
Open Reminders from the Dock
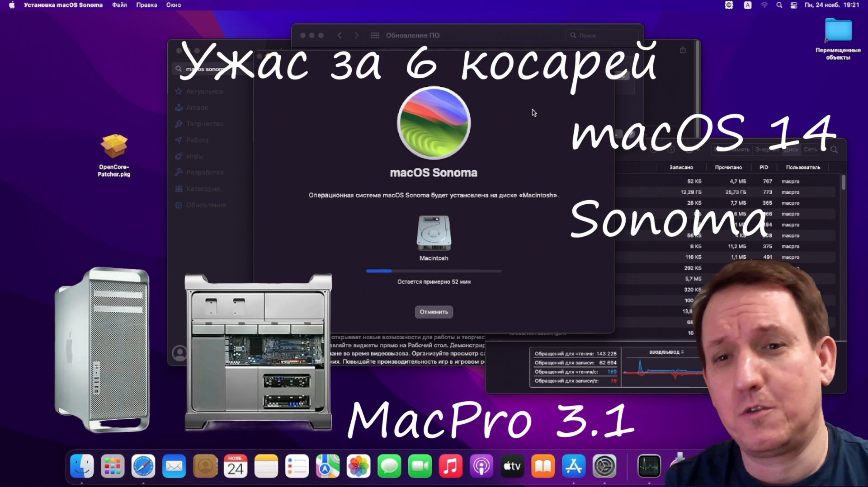pyautogui.click(x=297, y=466)
